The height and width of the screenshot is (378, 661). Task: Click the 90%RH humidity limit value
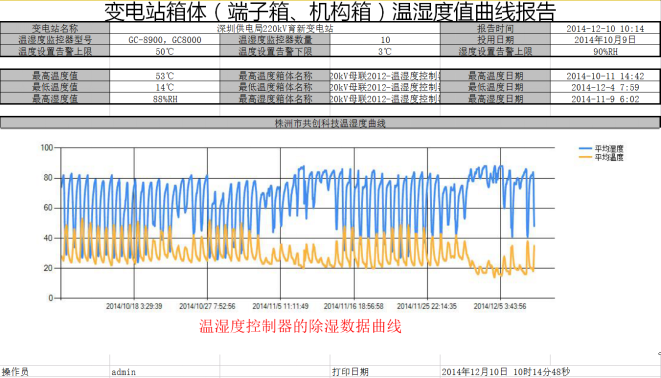tap(605, 51)
